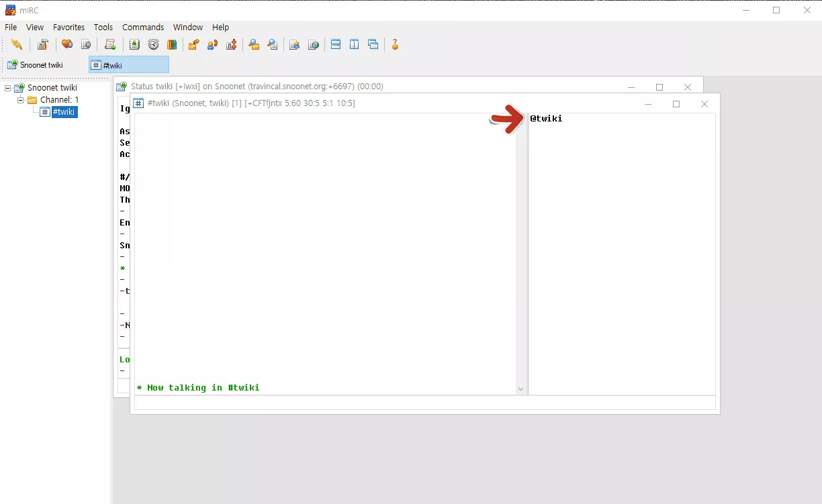822x504 pixels.
Task: Maximize the Status twiki window
Action: 659,87
